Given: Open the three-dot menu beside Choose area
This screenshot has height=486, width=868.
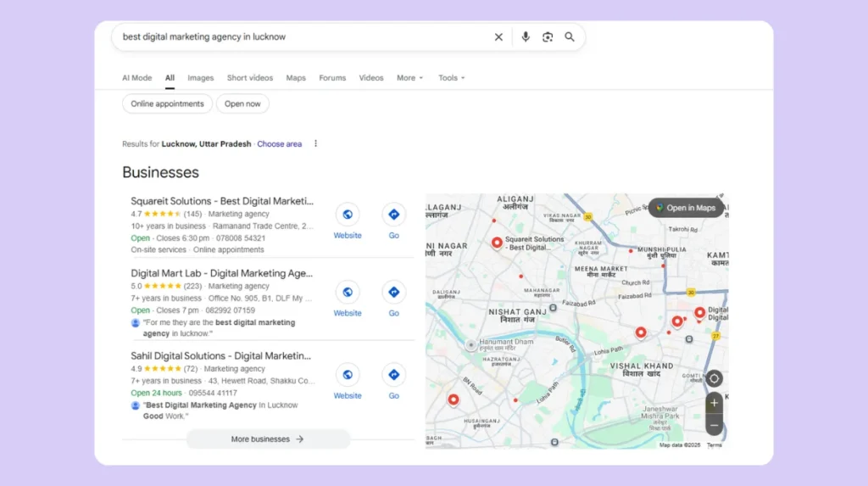Looking at the screenshot, I should pos(315,143).
